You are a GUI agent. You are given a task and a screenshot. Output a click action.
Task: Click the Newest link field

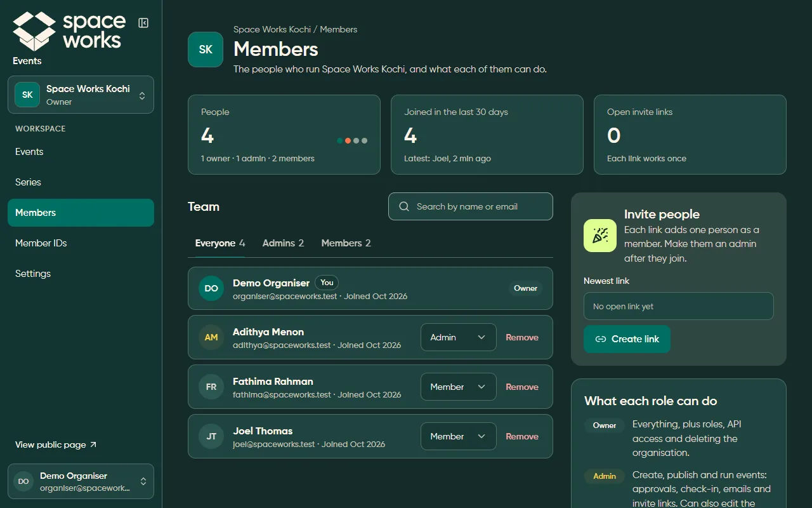[679, 306]
